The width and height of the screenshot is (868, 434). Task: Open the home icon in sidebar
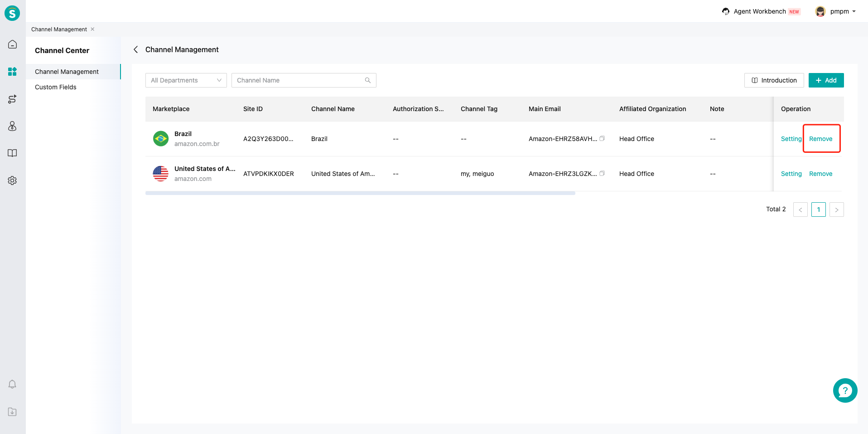(12, 44)
